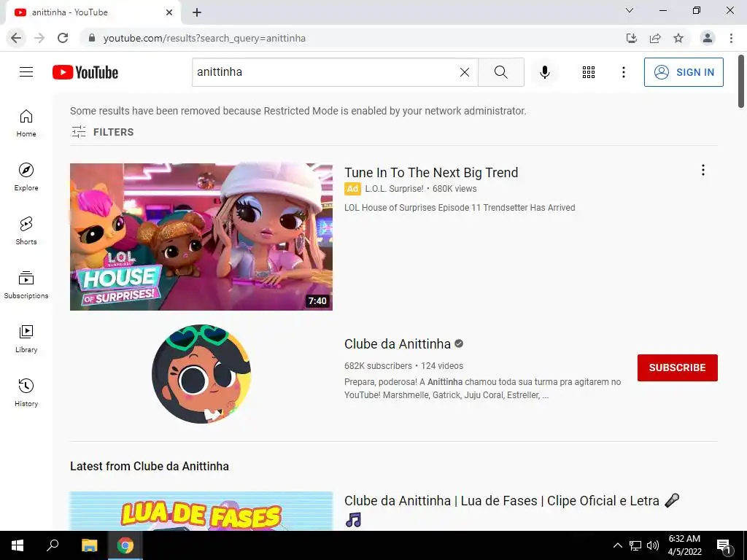Image resolution: width=747 pixels, height=560 pixels.
Task: Open the Clube da Anittinha channel avatar
Action: coord(201,374)
